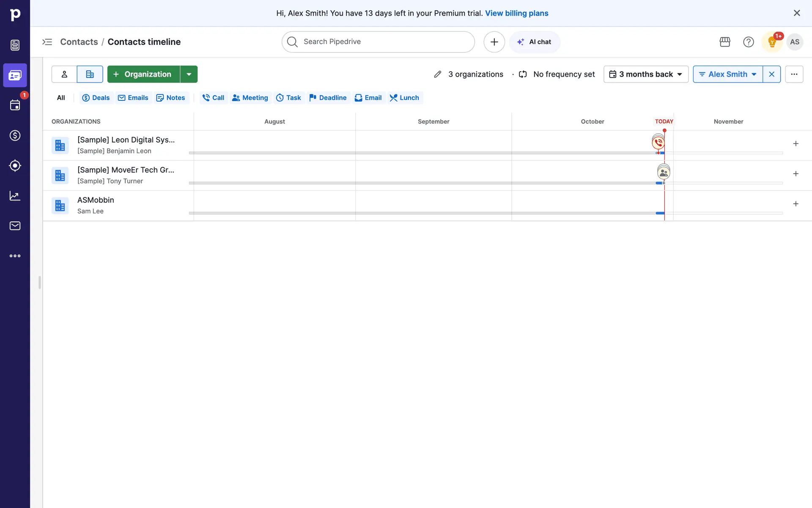Select the Deals filter tab
812x508 pixels.
click(96, 98)
